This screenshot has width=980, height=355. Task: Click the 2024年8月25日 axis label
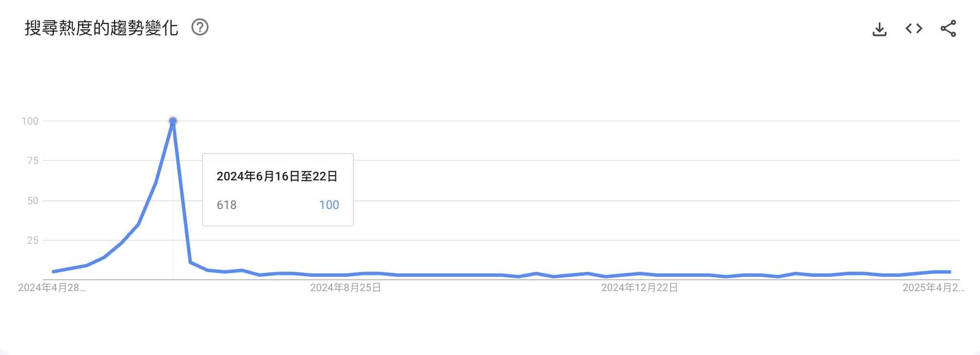345,288
